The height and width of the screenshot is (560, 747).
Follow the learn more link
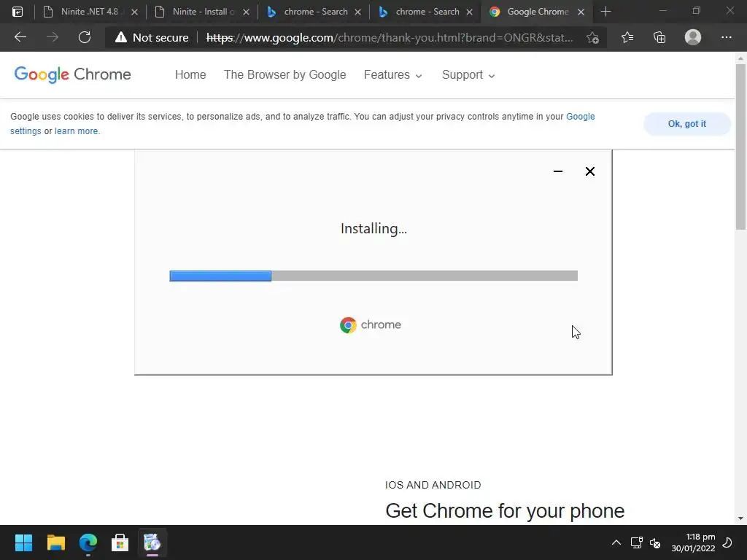click(x=76, y=131)
